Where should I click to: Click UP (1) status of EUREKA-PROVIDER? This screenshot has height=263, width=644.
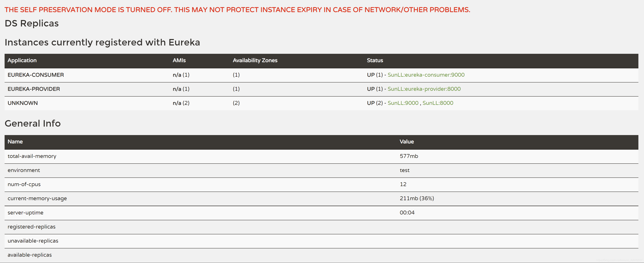(x=375, y=89)
